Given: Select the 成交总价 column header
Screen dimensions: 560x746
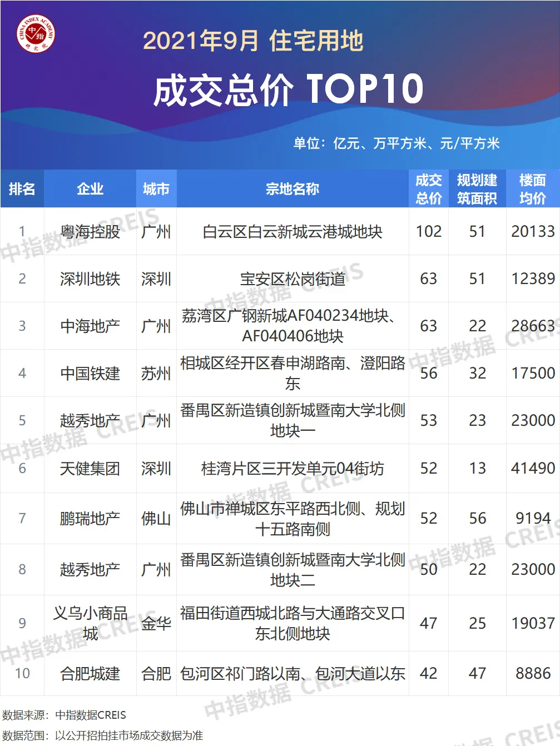Looking at the screenshot, I should pos(429,189).
